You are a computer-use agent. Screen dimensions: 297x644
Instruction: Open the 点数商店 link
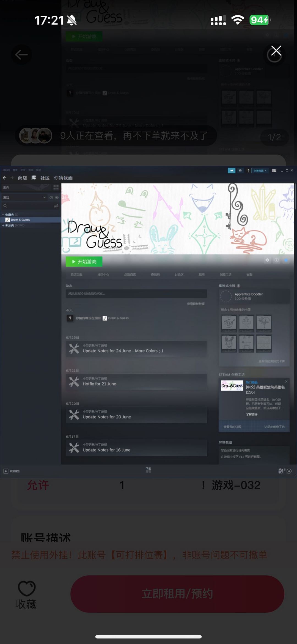tap(130, 275)
